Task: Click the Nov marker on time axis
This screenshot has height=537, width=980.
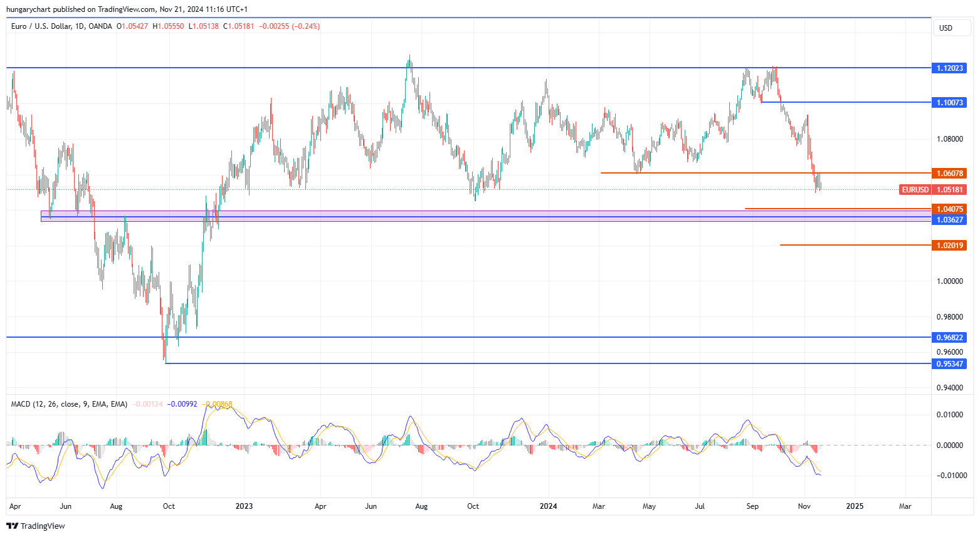Action: point(804,506)
